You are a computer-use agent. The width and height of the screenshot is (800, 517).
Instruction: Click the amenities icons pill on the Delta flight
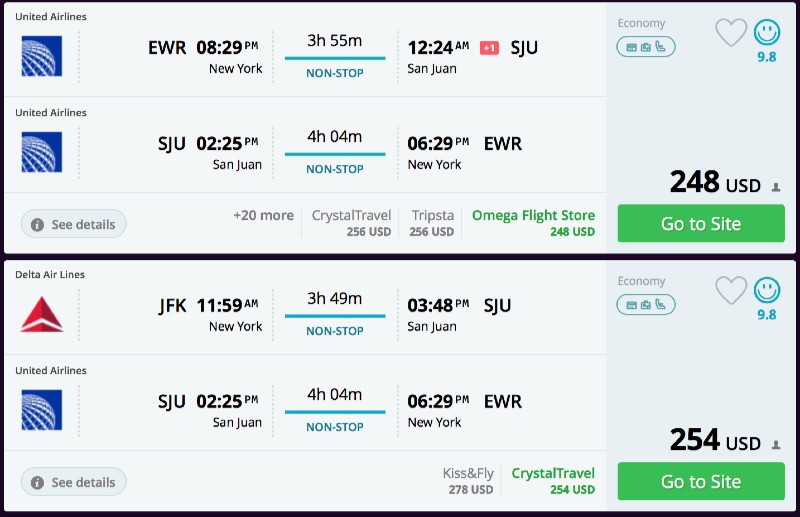[x=646, y=304]
